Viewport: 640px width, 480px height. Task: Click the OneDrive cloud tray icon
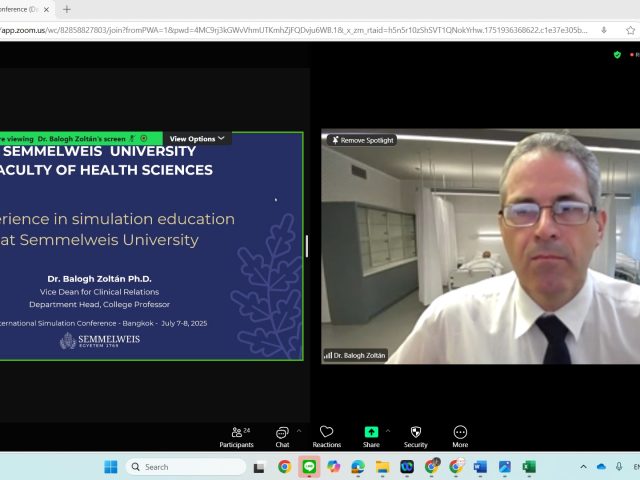tap(601, 467)
